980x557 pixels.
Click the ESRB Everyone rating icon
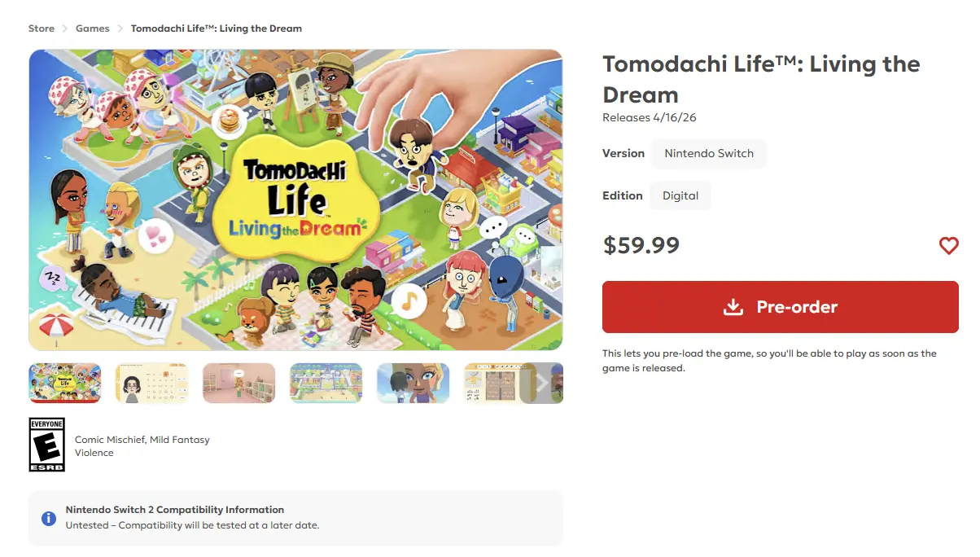click(x=46, y=444)
